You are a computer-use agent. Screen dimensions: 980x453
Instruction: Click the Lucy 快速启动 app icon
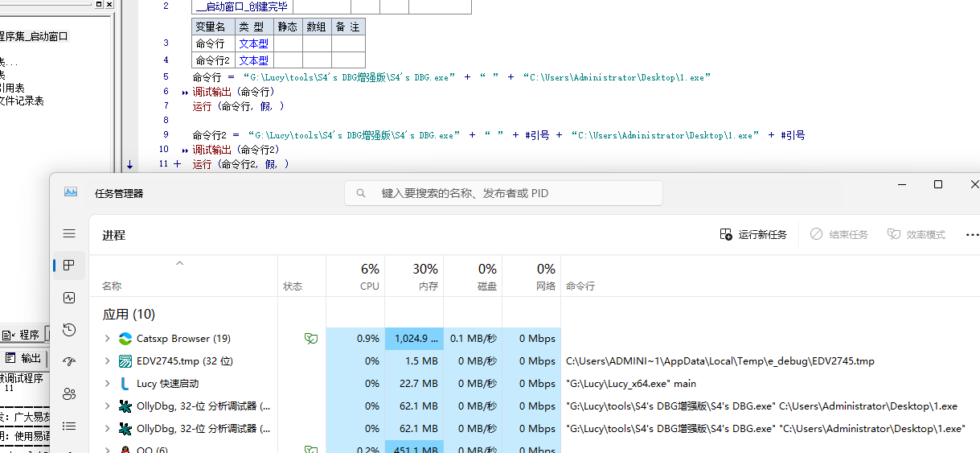(125, 384)
